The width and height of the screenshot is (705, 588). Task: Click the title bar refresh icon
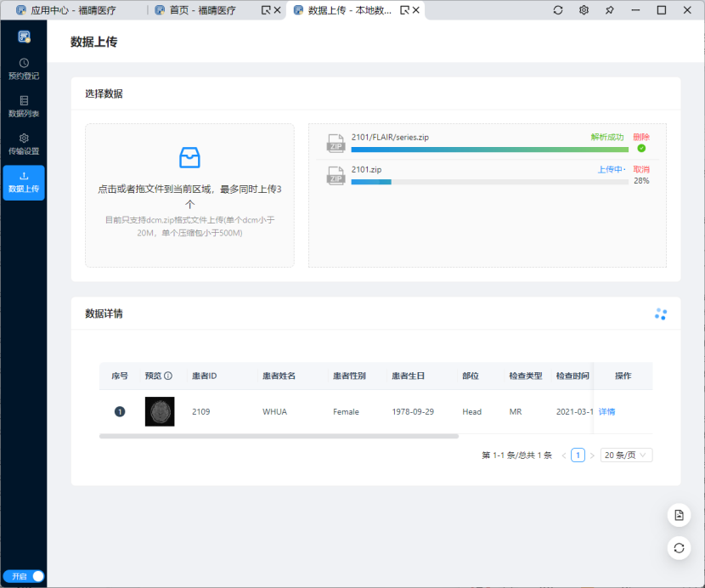pyautogui.click(x=558, y=10)
